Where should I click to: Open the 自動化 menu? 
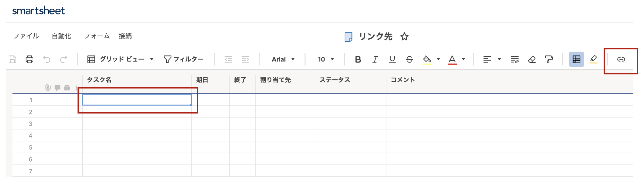(x=62, y=36)
